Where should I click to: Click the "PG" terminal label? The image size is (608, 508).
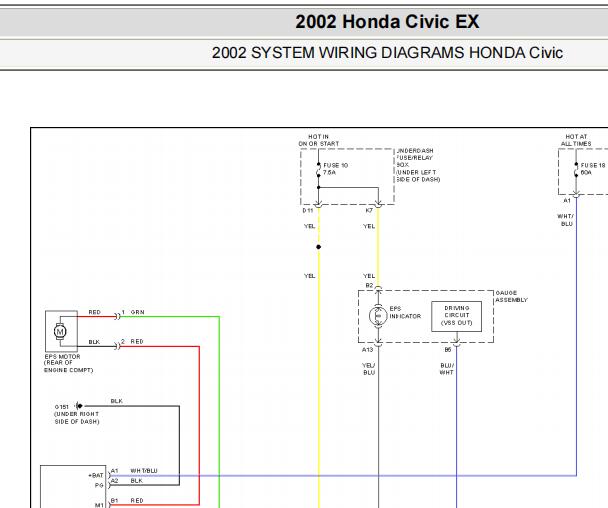[x=99, y=485]
